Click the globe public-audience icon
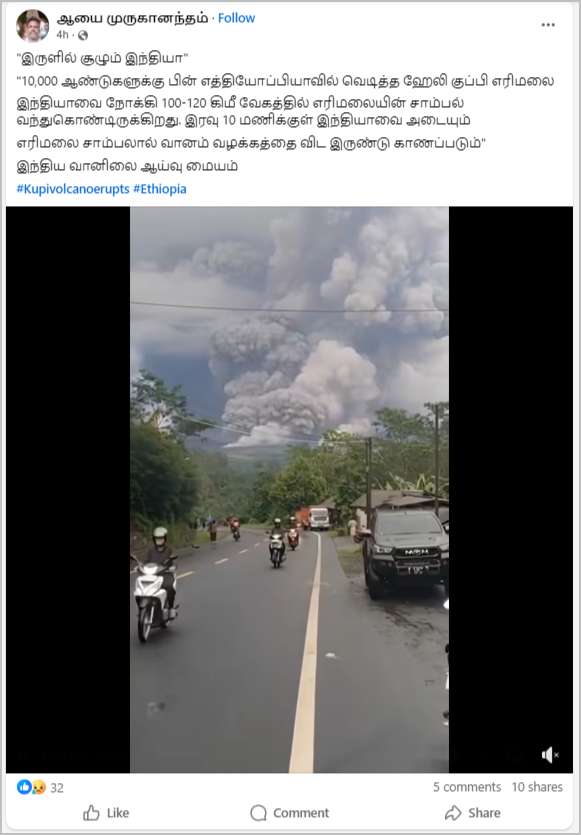The width and height of the screenshot is (581, 835). click(83, 35)
